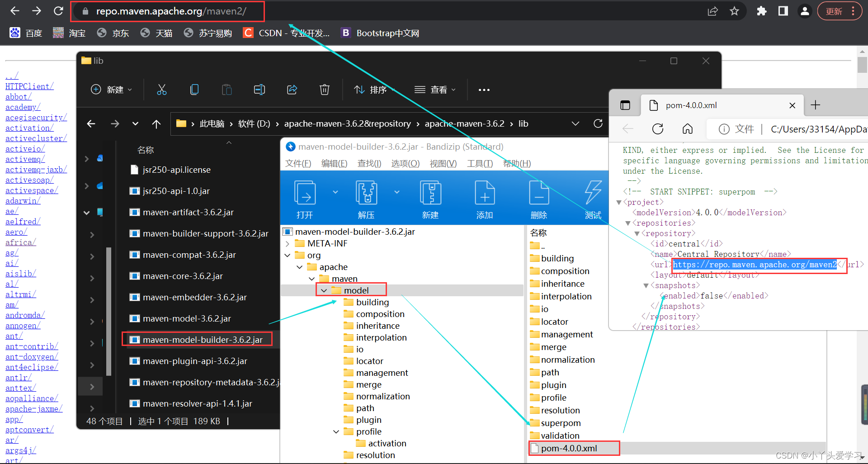
Task: Click Bandizip New (新建) archive button
Action: [430, 199]
